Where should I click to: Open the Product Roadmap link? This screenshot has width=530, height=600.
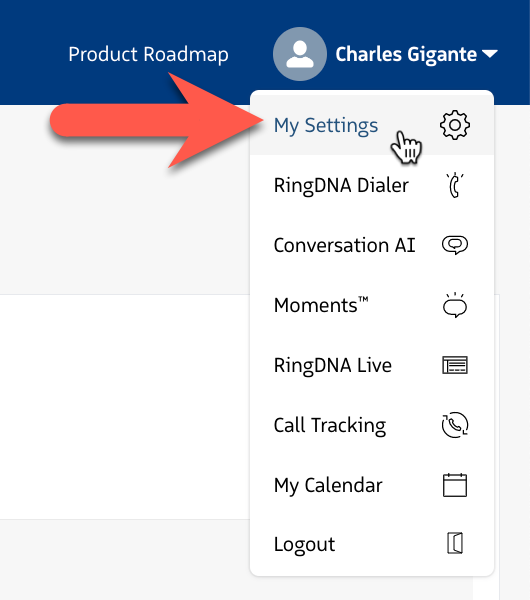pyautogui.click(x=148, y=54)
